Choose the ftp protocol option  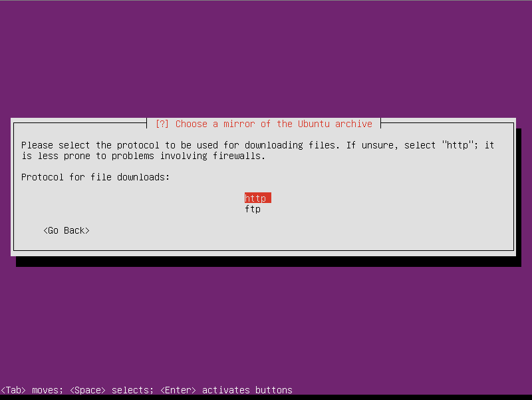253,209
